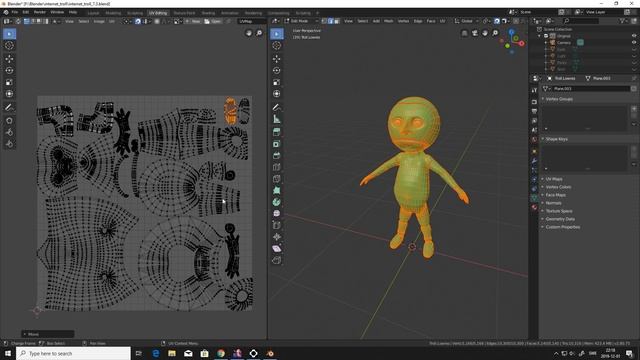This screenshot has width=640, height=360.
Task: Select the Smooth tool
Action: pos(277,213)
